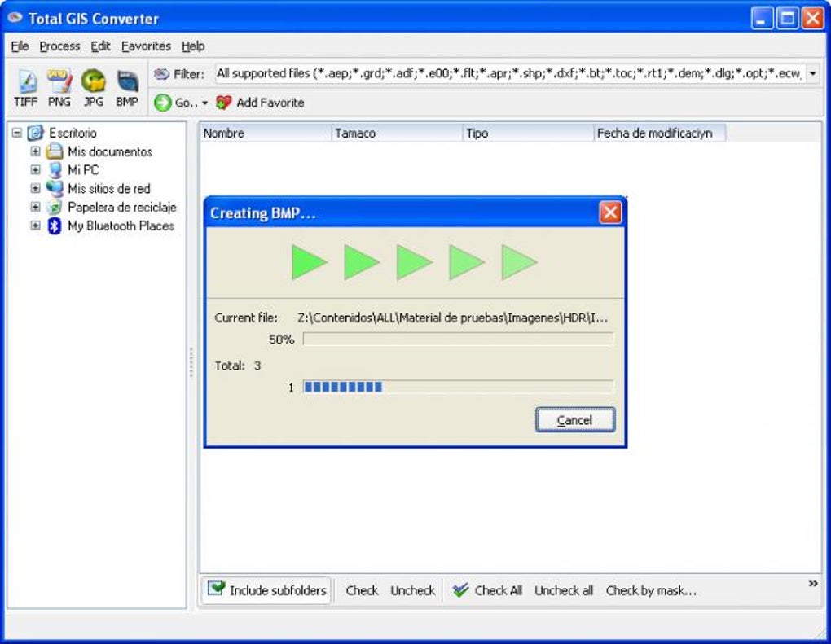831x644 pixels.
Task: Sort by Tipo column header
Action: (x=529, y=134)
